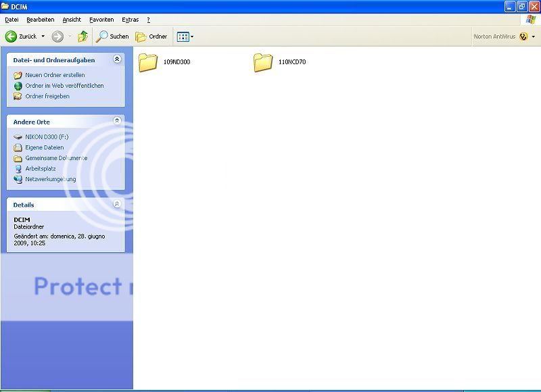This screenshot has width=541, height=392.
Task: Restore down the DCIM window
Action: 522,7
